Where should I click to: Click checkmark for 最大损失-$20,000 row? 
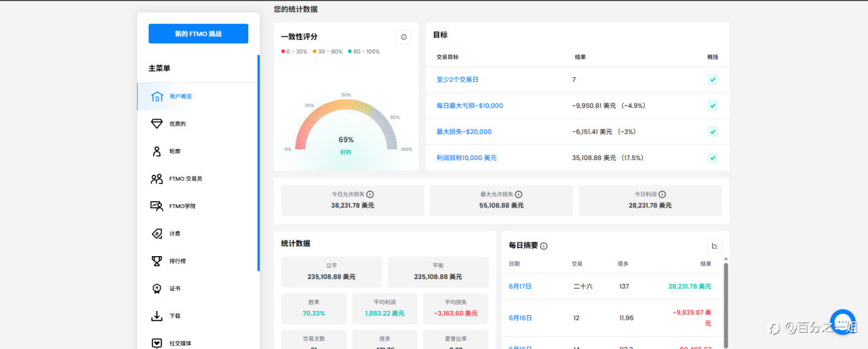click(x=713, y=131)
